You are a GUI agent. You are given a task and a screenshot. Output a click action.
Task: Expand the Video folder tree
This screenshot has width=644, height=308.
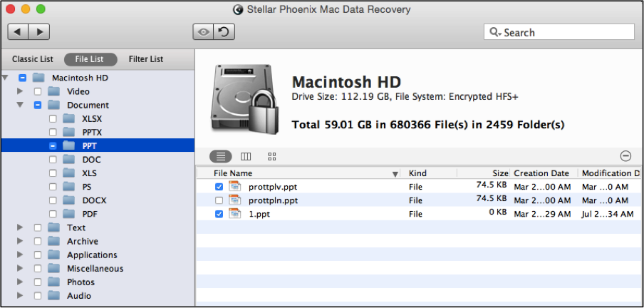(x=20, y=91)
